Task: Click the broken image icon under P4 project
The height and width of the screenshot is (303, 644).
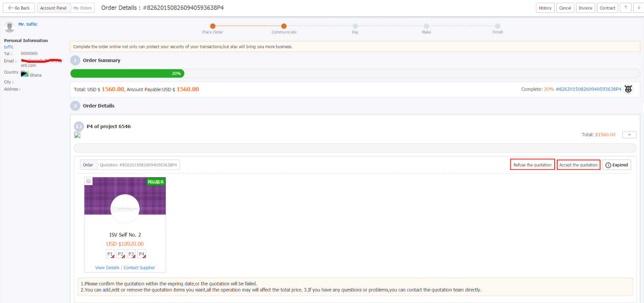Action: [x=77, y=135]
